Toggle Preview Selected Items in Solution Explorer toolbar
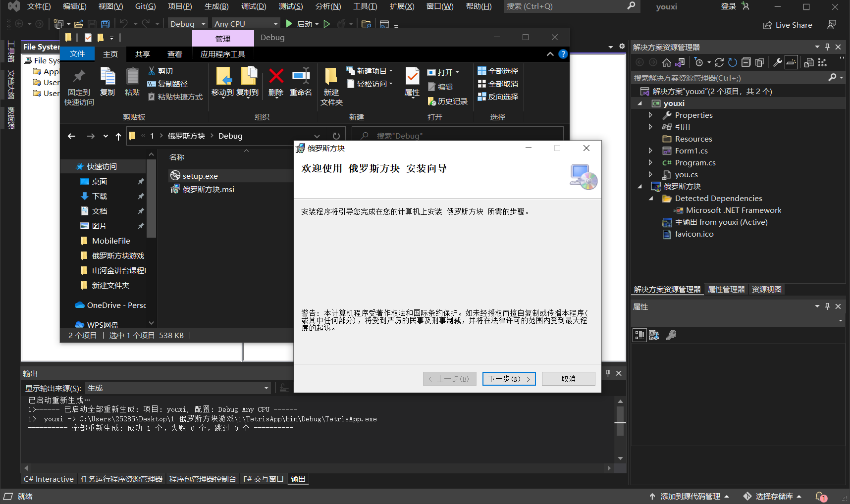850x504 pixels. point(791,62)
